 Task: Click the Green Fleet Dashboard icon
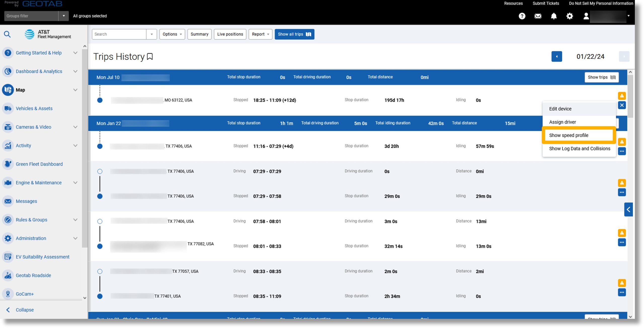tap(8, 164)
